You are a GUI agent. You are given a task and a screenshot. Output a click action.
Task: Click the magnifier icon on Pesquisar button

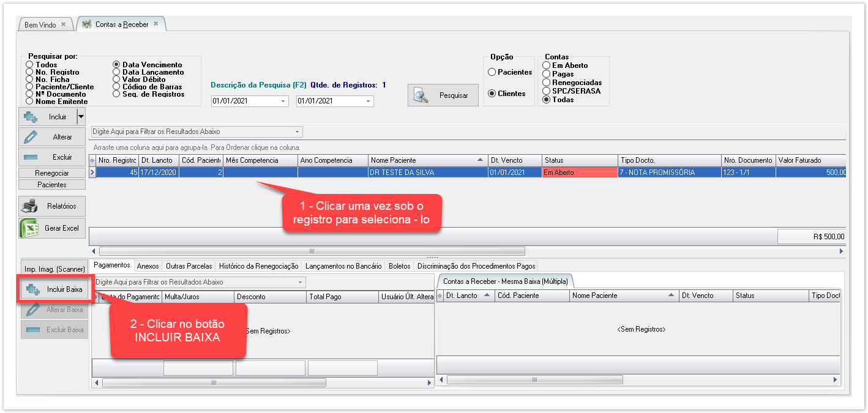tap(421, 95)
